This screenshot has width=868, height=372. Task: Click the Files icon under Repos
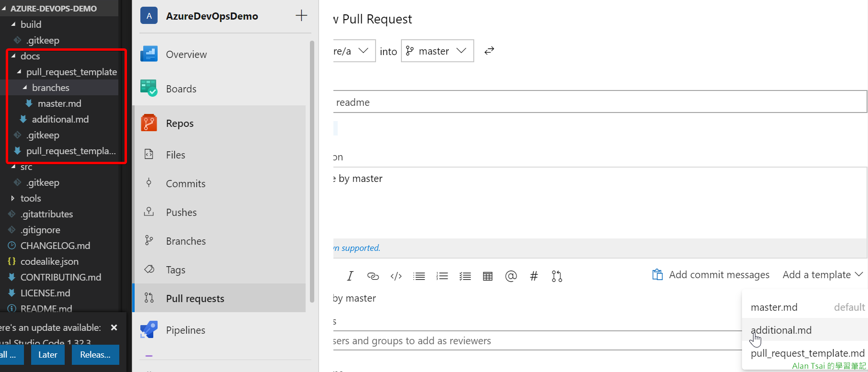149,154
